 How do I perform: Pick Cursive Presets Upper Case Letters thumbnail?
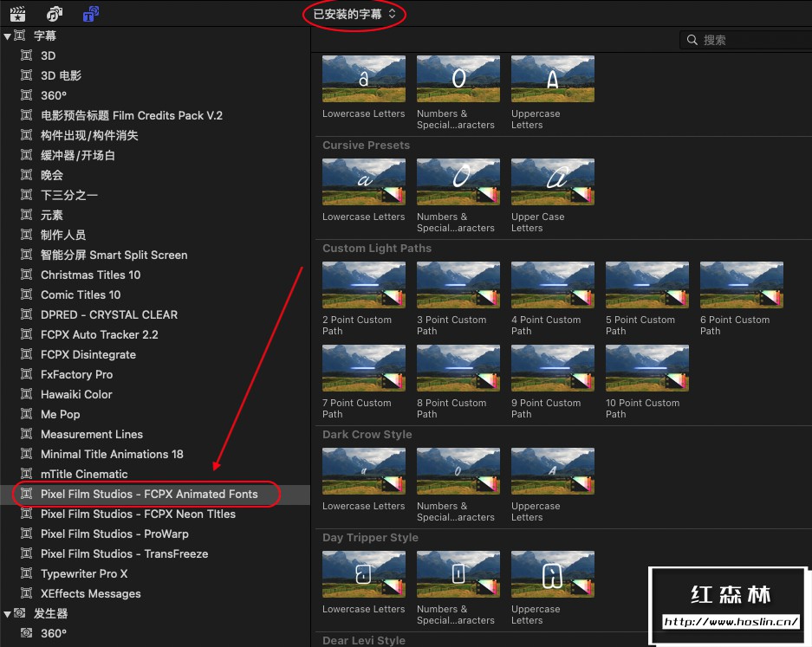point(553,182)
